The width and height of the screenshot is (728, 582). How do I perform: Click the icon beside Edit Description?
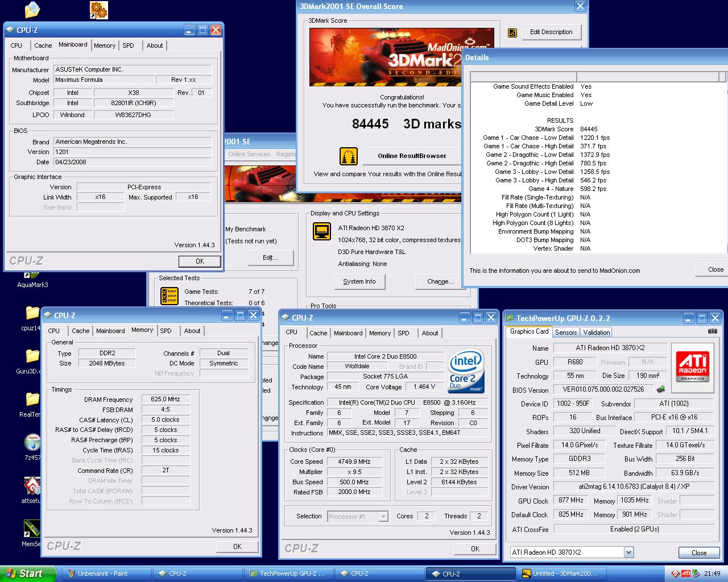click(x=512, y=33)
